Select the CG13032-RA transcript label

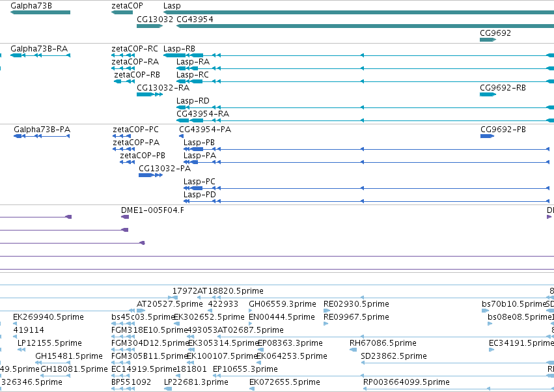pos(163,88)
